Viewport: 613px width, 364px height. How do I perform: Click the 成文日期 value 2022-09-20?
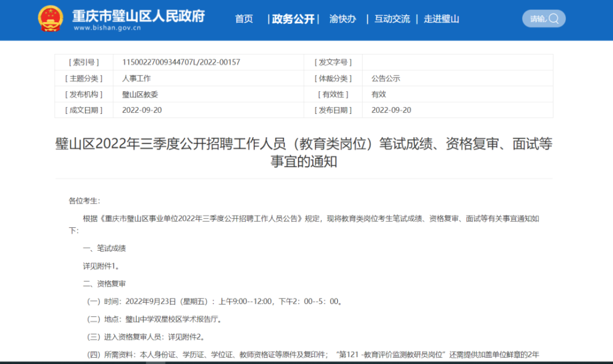[142, 110]
